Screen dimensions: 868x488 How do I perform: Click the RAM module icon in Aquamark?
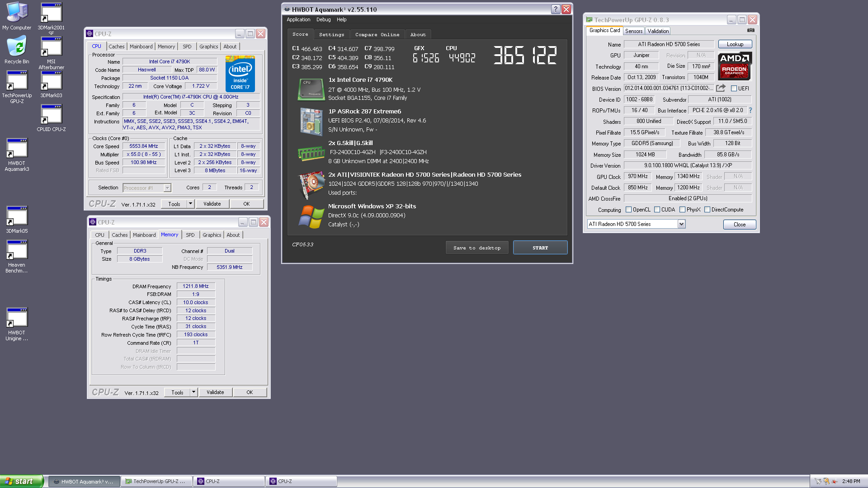click(311, 154)
